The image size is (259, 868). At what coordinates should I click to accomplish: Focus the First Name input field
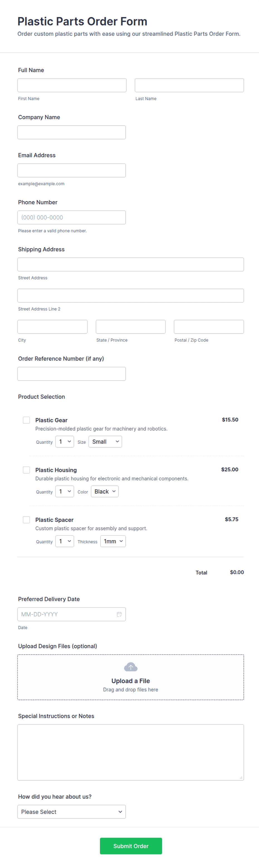pyautogui.click(x=72, y=85)
